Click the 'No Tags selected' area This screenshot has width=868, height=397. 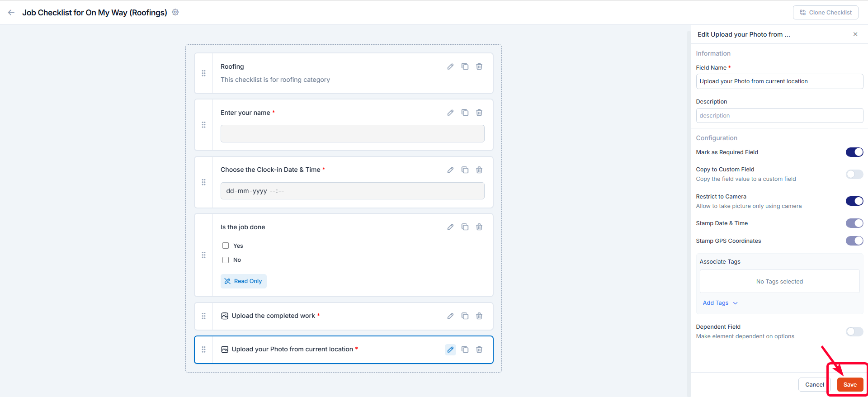(x=779, y=281)
